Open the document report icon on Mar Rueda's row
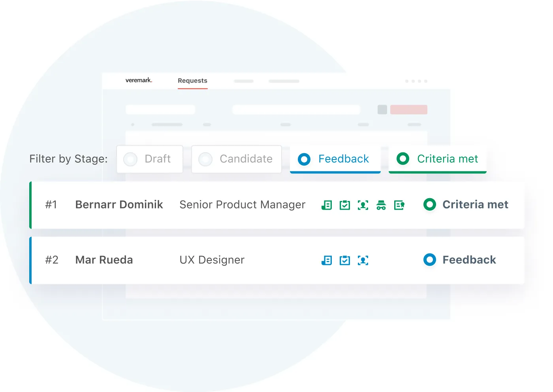 [x=326, y=260]
